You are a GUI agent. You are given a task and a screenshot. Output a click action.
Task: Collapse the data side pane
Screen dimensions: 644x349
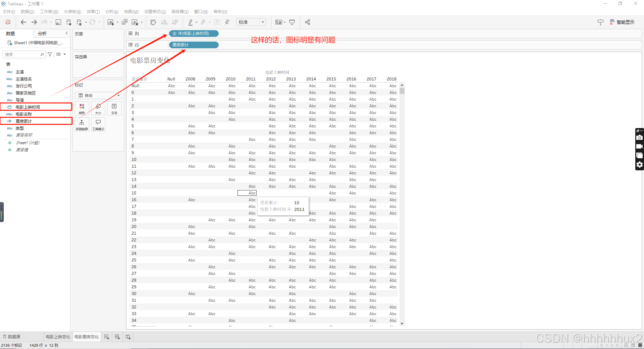(x=66, y=33)
